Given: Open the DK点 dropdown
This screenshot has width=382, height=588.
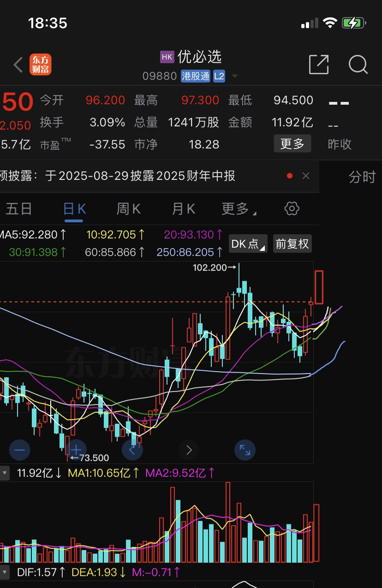Looking at the screenshot, I should 248,244.
